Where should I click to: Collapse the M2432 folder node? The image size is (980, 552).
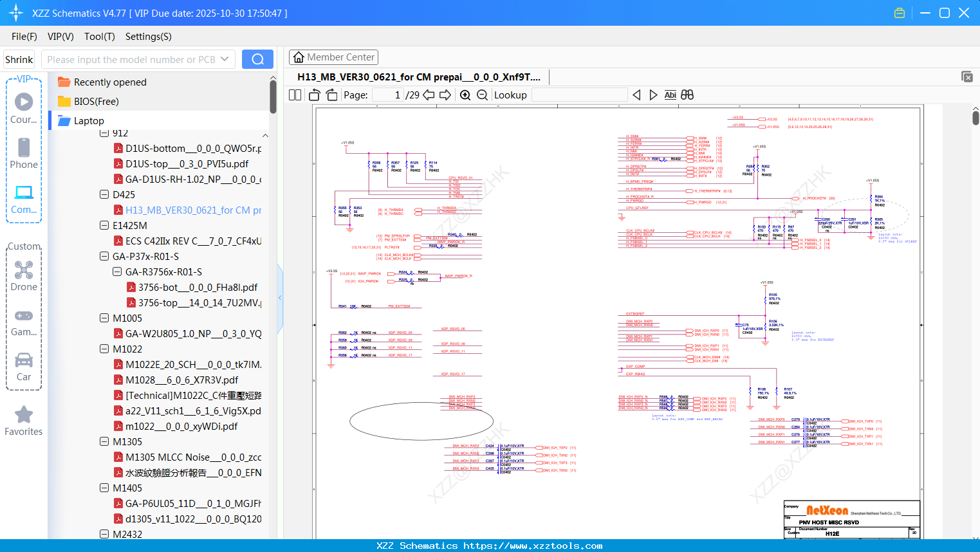click(104, 534)
